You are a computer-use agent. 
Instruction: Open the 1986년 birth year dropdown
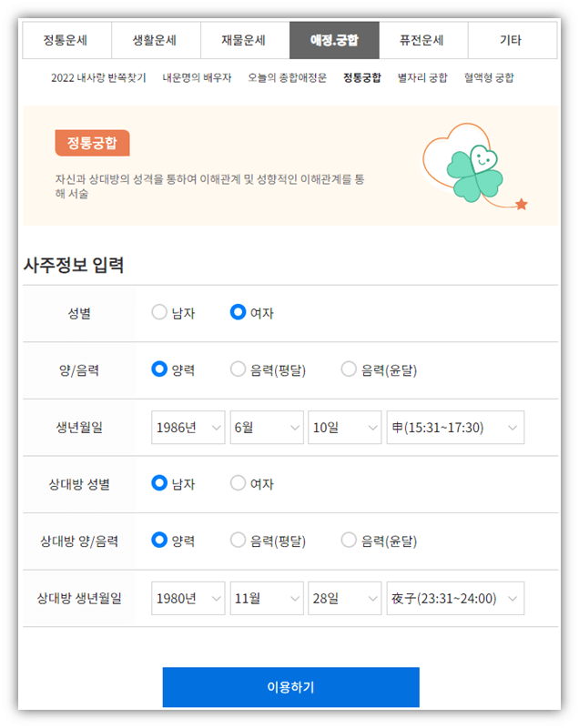(x=188, y=427)
